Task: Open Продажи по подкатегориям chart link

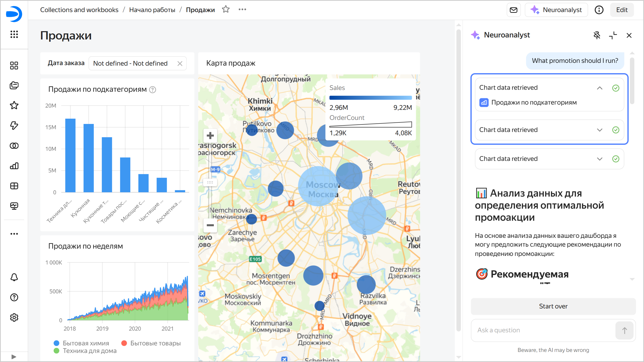Action: [528, 103]
